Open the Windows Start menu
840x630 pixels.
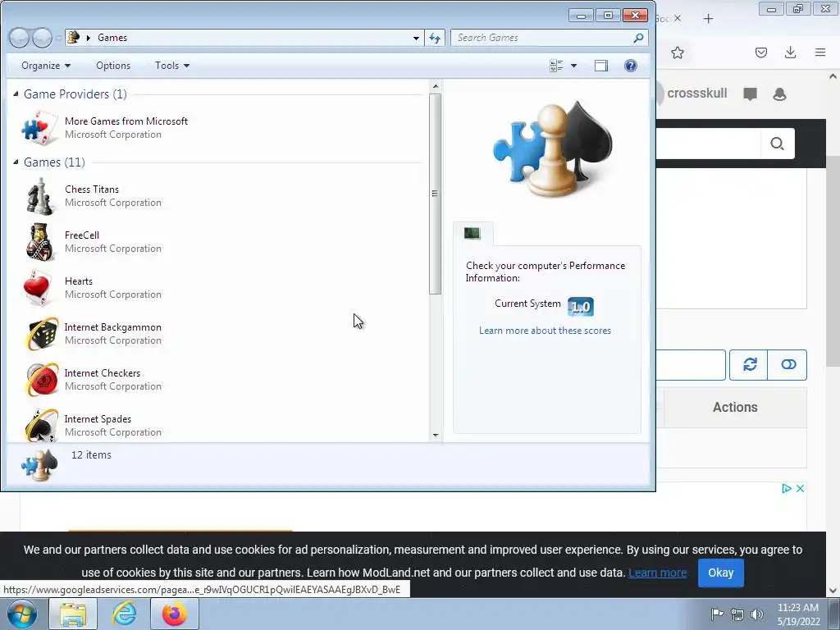click(22, 614)
